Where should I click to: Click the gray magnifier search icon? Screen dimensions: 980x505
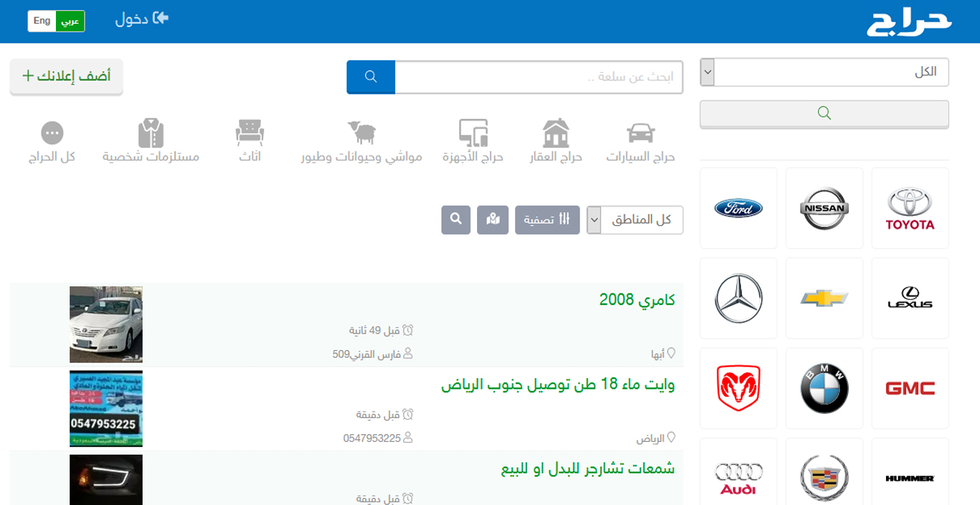[456, 220]
